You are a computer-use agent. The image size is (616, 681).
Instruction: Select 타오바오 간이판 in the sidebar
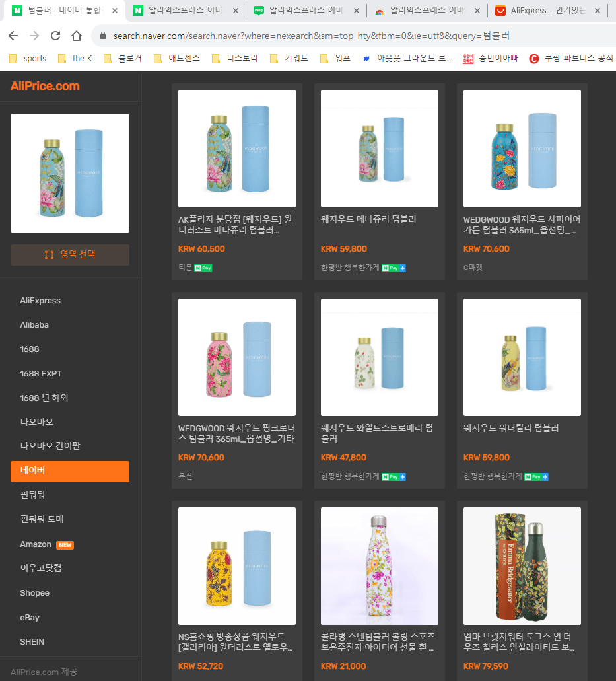50,445
